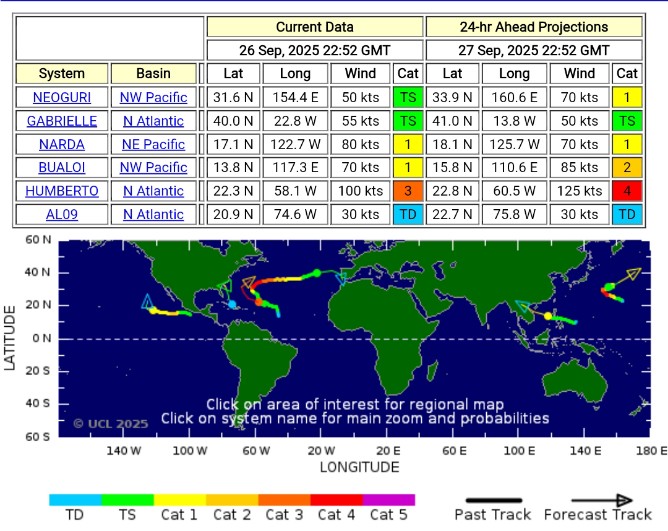Open the BUALOI system link
The image size is (668, 531).
click(x=62, y=167)
